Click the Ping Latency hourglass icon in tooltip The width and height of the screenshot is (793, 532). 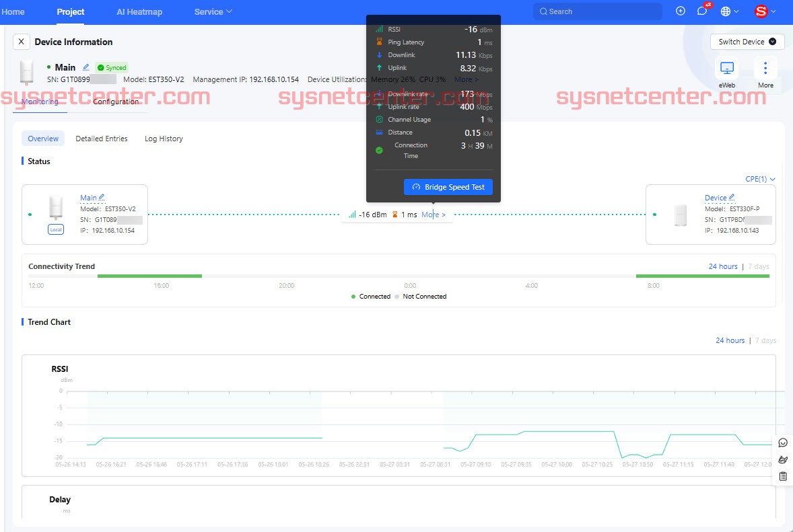(x=379, y=42)
